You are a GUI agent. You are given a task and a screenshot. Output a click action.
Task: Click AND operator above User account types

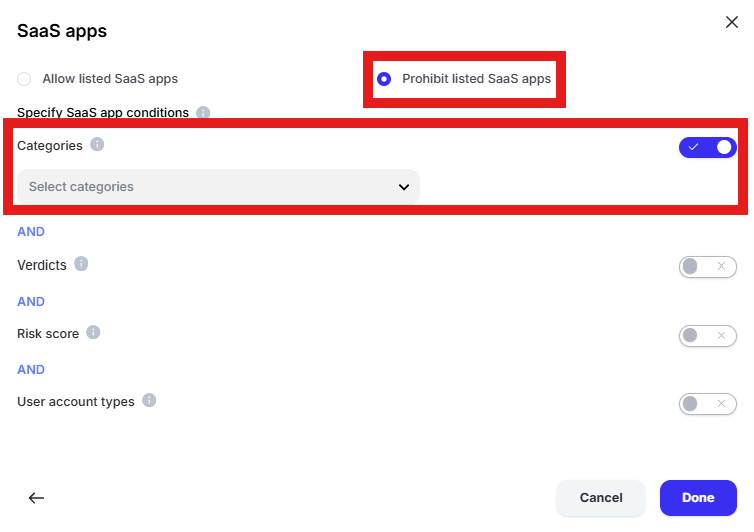pos(31,370)
